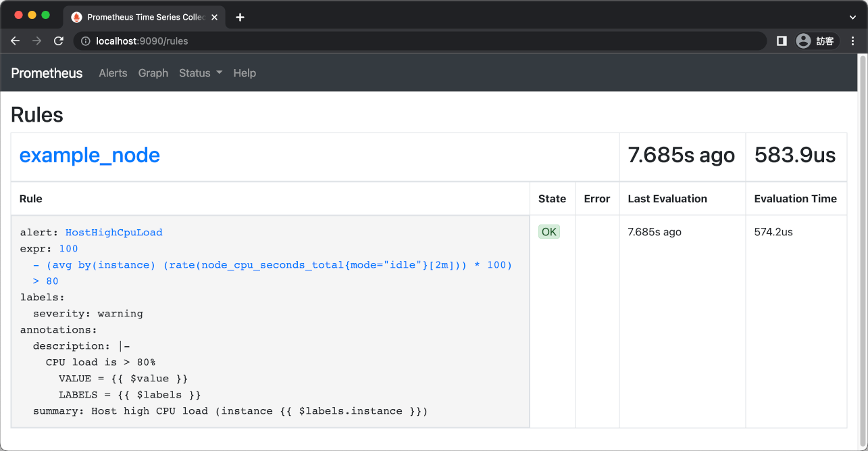868x451 pixels.
Task: Select the Prometheus Time Series browser tab
Action: tap(145, 17)
